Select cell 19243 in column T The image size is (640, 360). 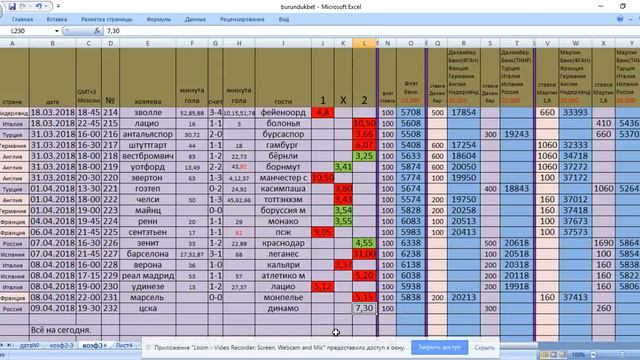point(517,134)
